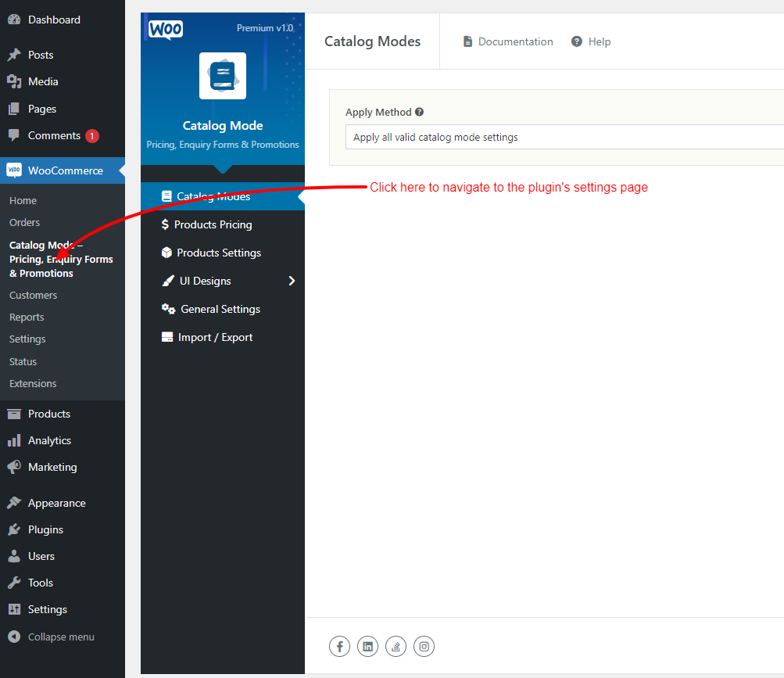This screenshot has height=678, width=784.
Task: Click the Appearance paintbrush icon
Action: click(14, 503)
